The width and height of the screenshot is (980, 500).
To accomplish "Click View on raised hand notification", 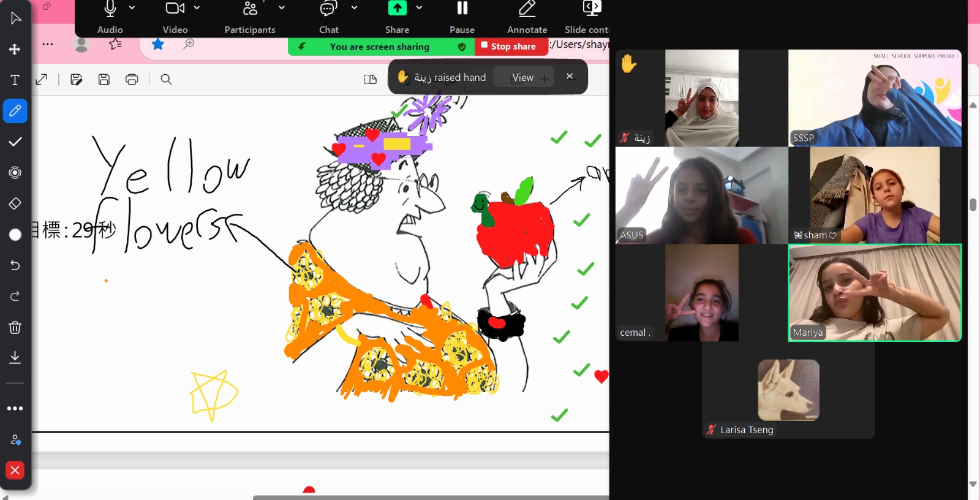I will (x=522, y=78).
